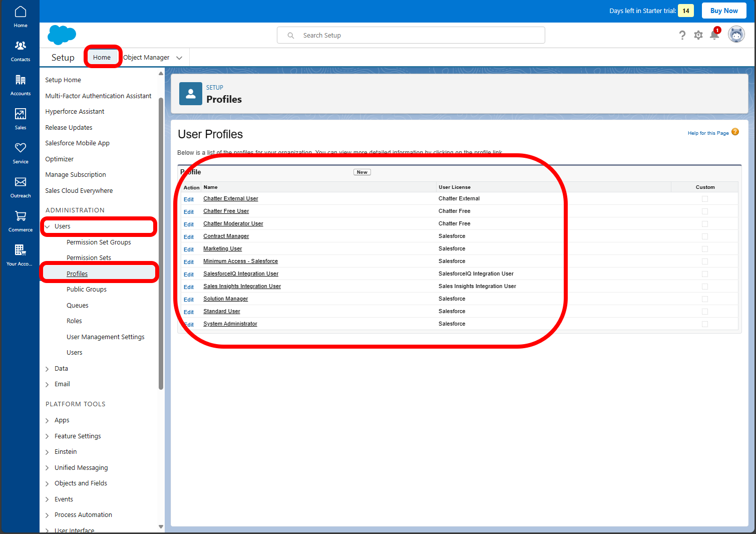This screenshot has height=534, width=756.
Task: Expand the Data section
Action: tap(48, 369)
